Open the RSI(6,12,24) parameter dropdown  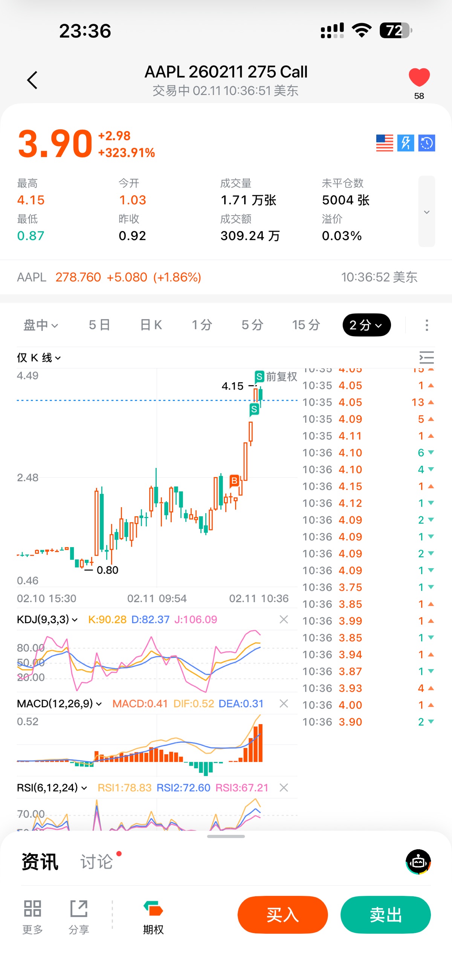click(52, 787)
